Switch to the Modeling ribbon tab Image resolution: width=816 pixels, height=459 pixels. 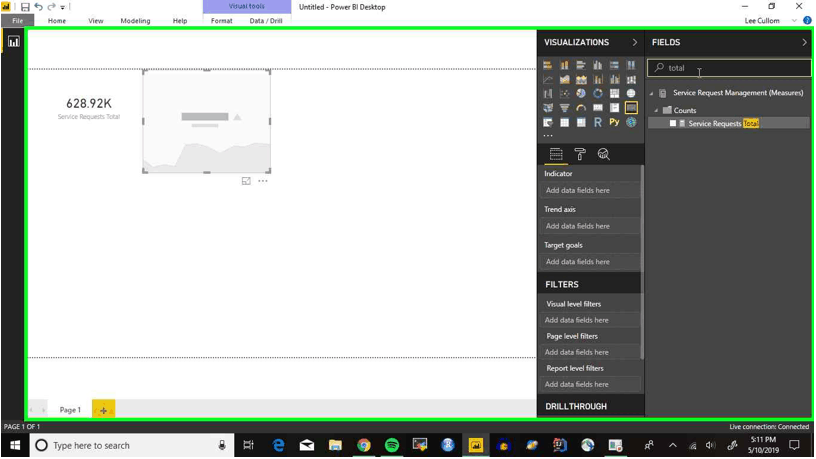tap(135, 21)
